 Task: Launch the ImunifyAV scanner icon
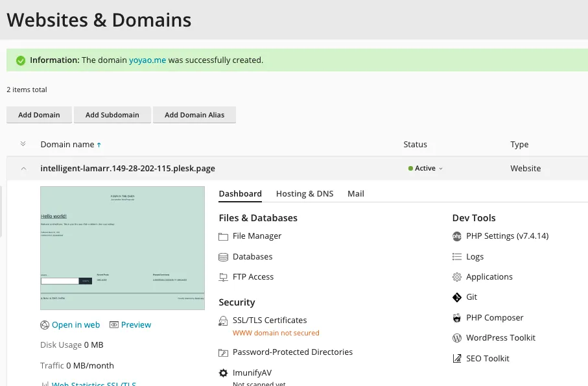[x=223, y=372]
